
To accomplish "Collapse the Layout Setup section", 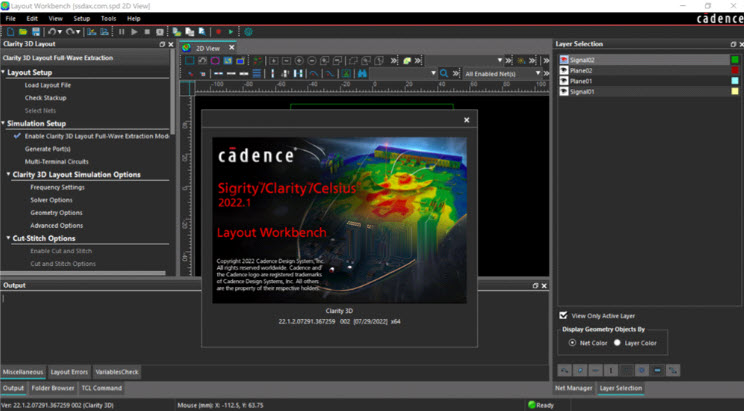I will pyautogui.click(x=4, y=72).
